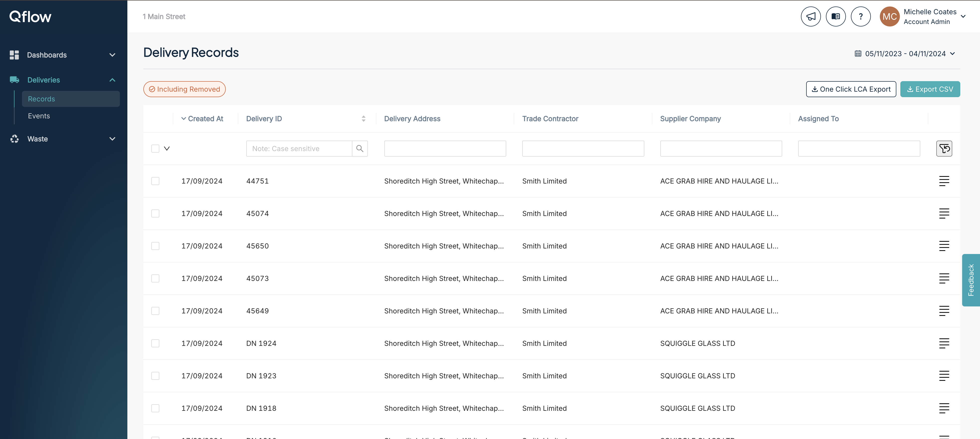
Task: Open the row actions menu for delivery 44751
Action: (x=944, y=181)
